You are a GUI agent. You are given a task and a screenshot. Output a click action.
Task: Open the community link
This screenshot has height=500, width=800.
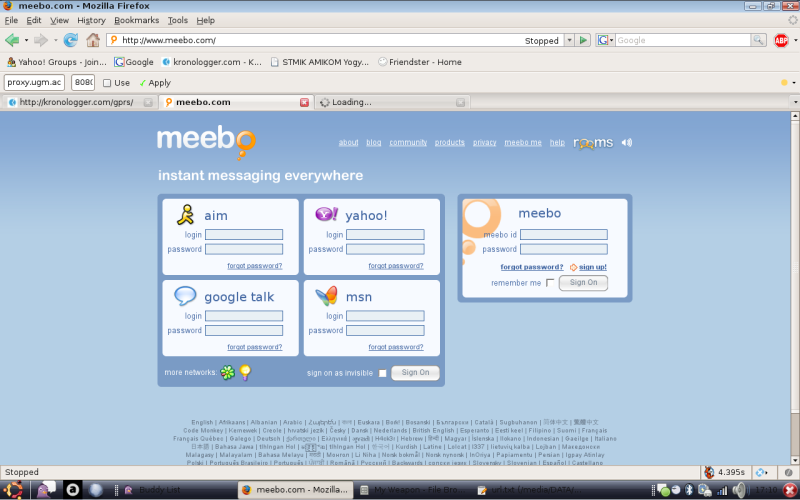tap(408, 142)
